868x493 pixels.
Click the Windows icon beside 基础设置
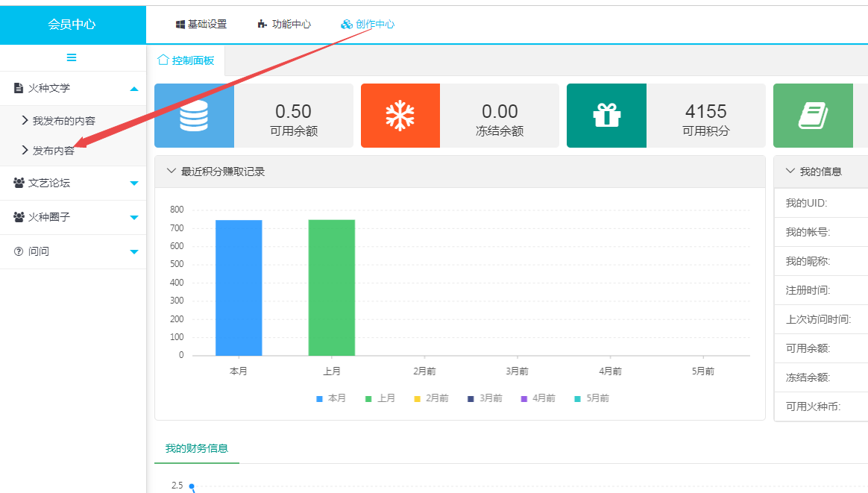pos(180,25)
